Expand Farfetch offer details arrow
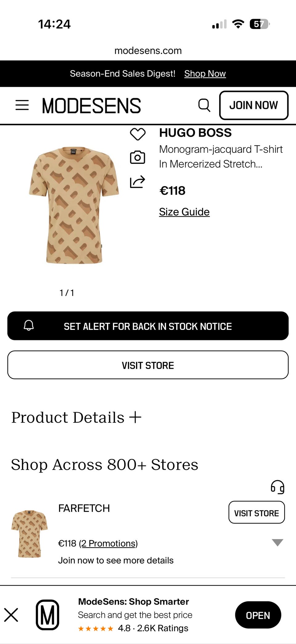The height and width of the screenshot is (644, 296). click(x=277, y=542)
